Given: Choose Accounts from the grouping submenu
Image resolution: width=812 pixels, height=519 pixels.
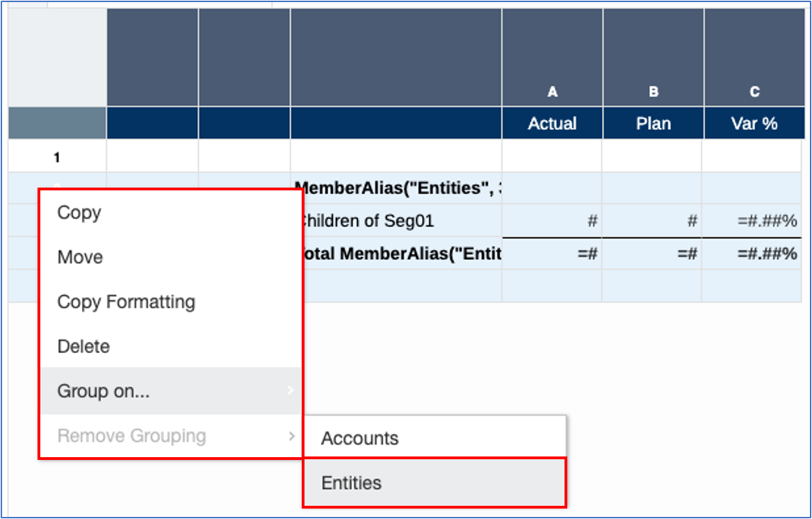Looking at the screenshot, I should 359,438.
